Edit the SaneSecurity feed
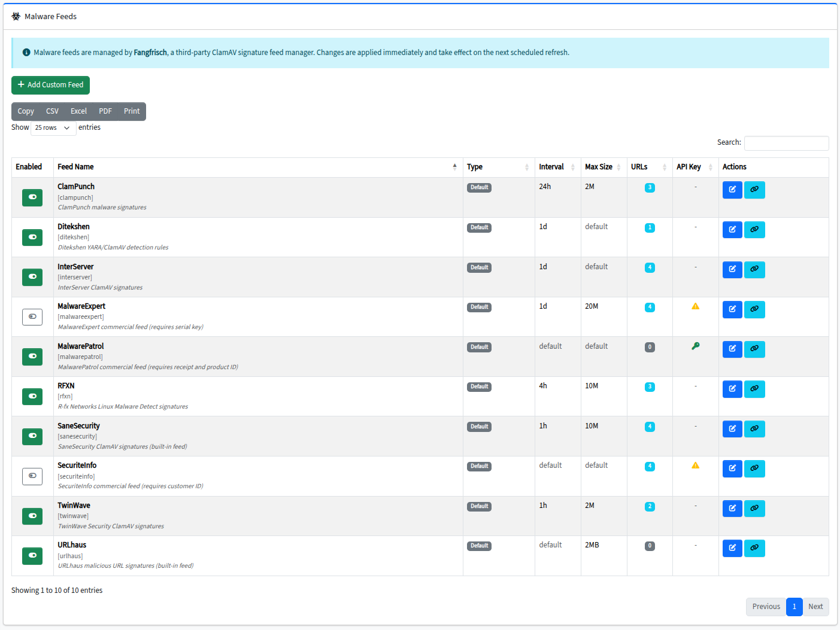The height and width of the screenshot is (630, 840). coord(732,429)
